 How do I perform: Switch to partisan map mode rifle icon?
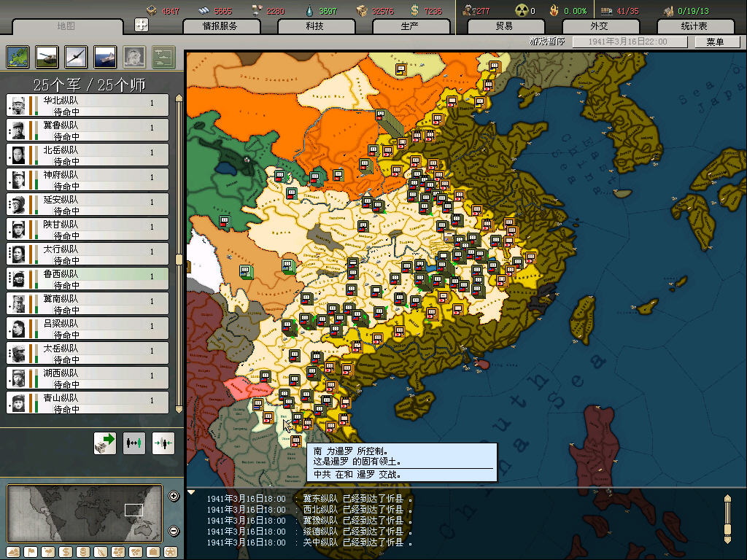point(101,552)
